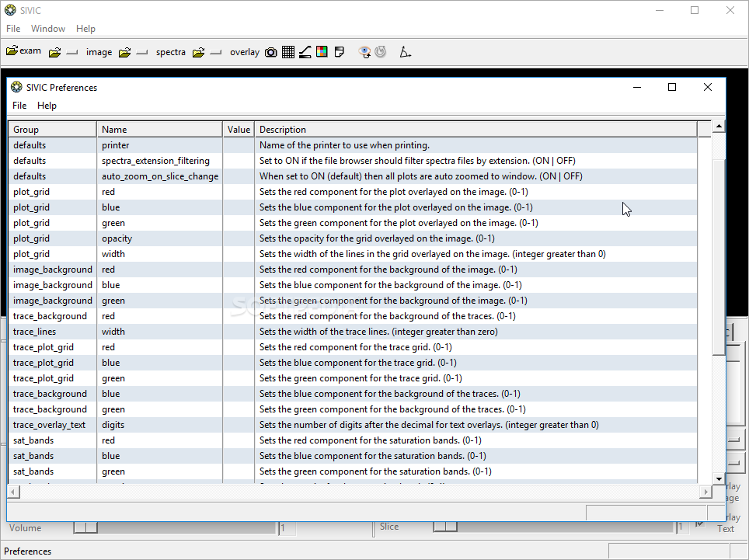Screen dimensions: 749x560
Task: Maximize the SIVIC Preferences window
Action: pos(672,87)
